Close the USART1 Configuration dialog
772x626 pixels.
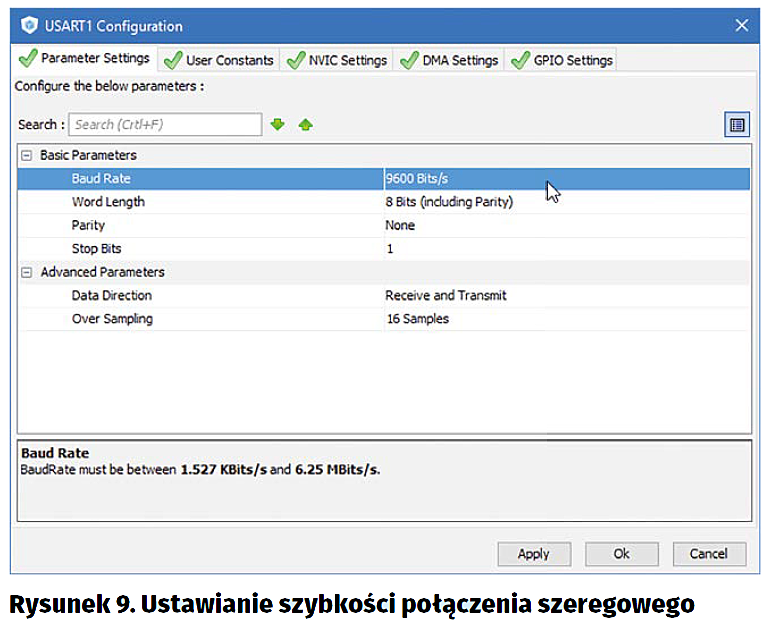point(741,26)
